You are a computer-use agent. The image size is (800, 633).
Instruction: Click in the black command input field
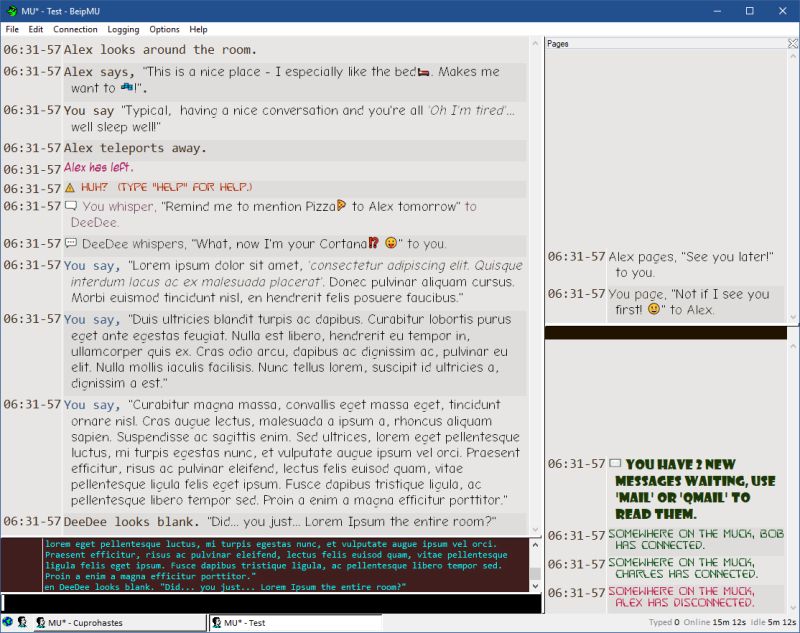pos(271,603)
